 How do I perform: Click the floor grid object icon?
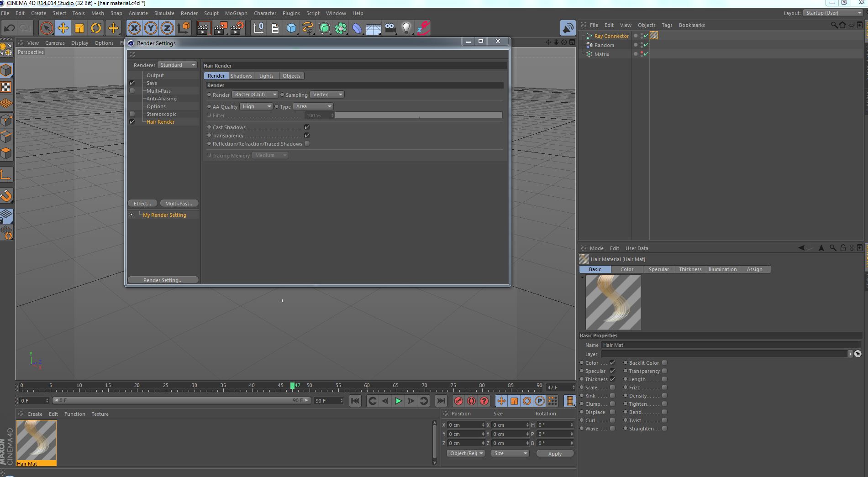(374, 28)
